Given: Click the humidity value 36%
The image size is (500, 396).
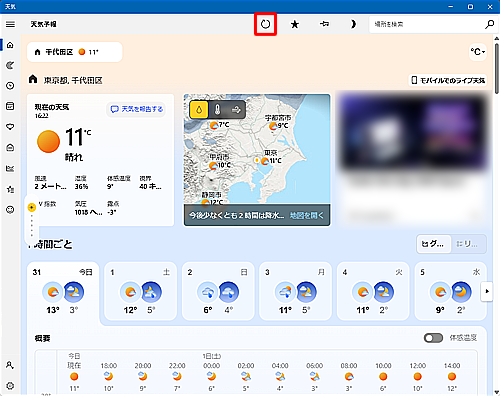Looking at the screenshot, I should tap(81, 187).
